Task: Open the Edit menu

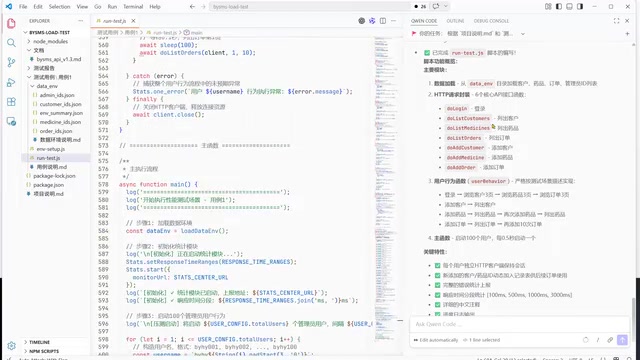Action: (38, 7)
